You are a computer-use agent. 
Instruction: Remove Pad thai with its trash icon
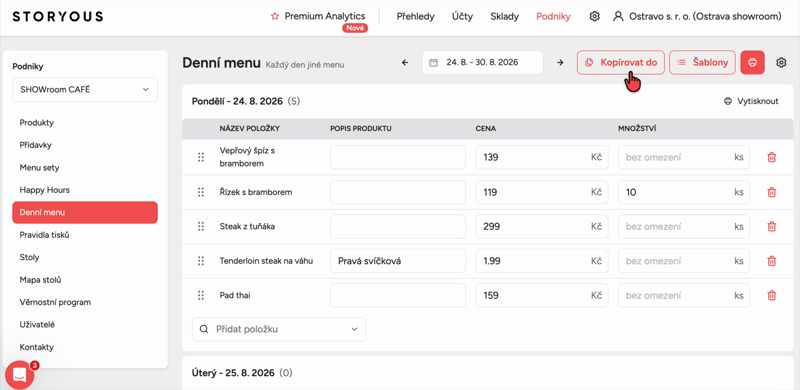[771, 295]
